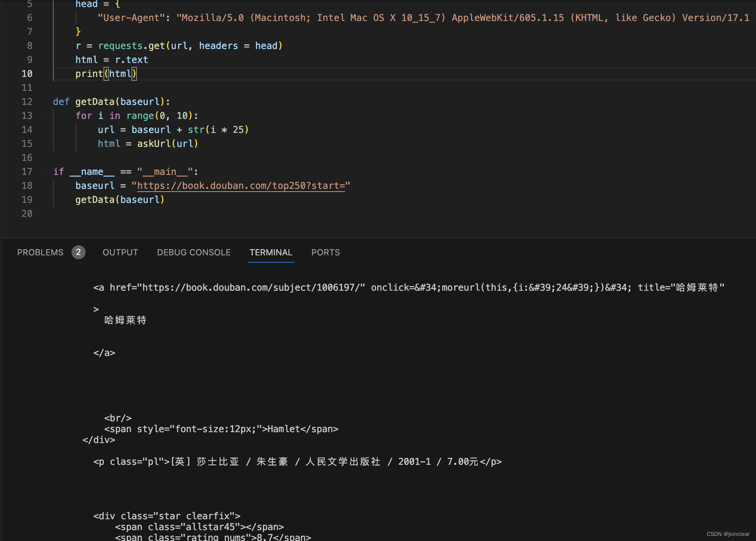Click the Hamlet span line in terminal output
The height and width of the screenshot is (541, 756).
pos(221,429)
